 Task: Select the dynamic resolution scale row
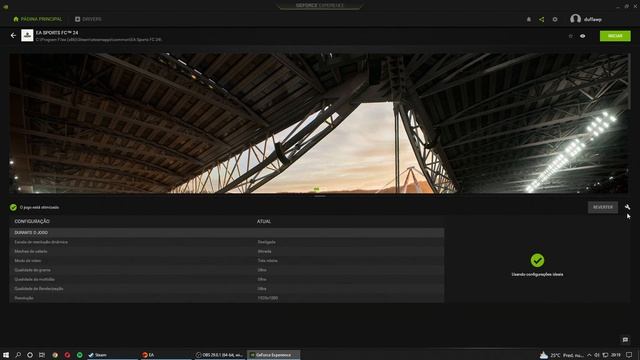(227, 242)
